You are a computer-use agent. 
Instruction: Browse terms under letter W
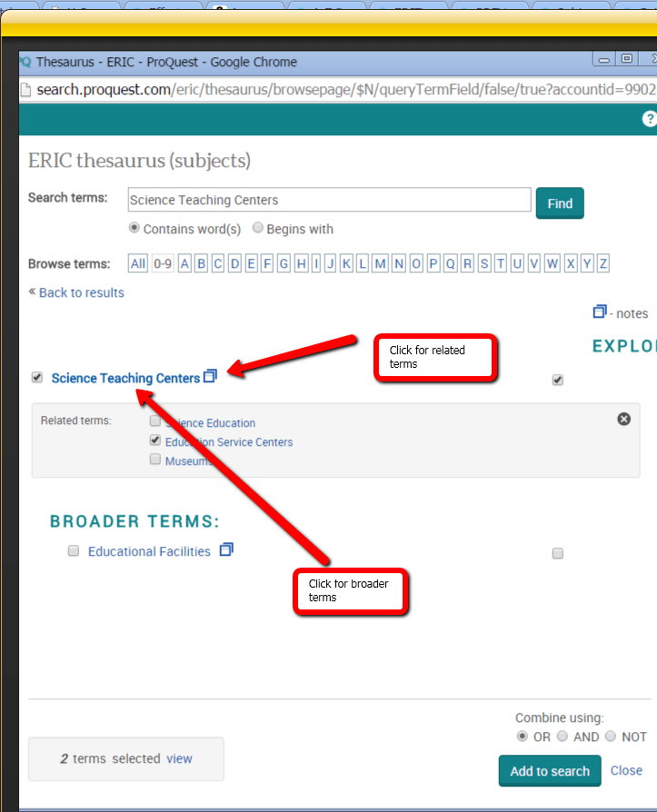pos(552,263)
